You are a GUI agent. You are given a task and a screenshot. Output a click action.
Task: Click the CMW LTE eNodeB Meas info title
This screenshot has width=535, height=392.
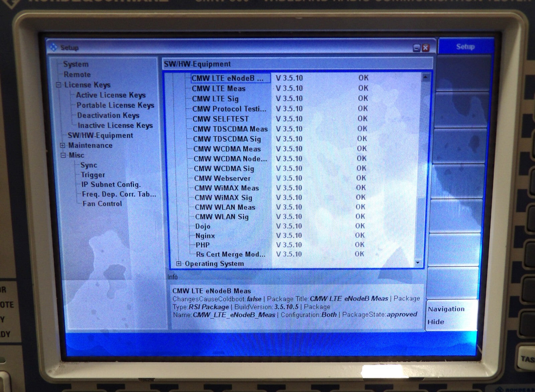tap(212, 291)
